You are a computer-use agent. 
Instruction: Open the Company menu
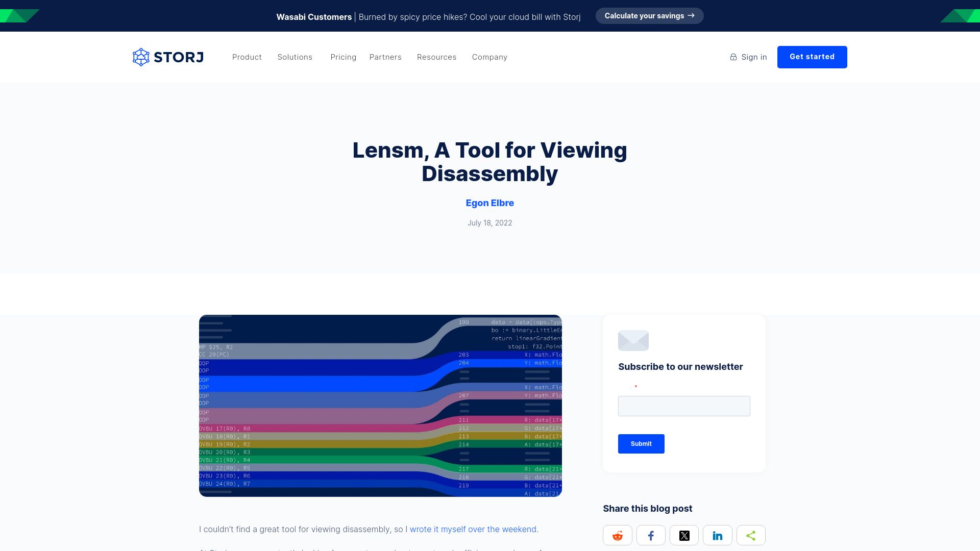pyautogui.click(x=489, y=57)
